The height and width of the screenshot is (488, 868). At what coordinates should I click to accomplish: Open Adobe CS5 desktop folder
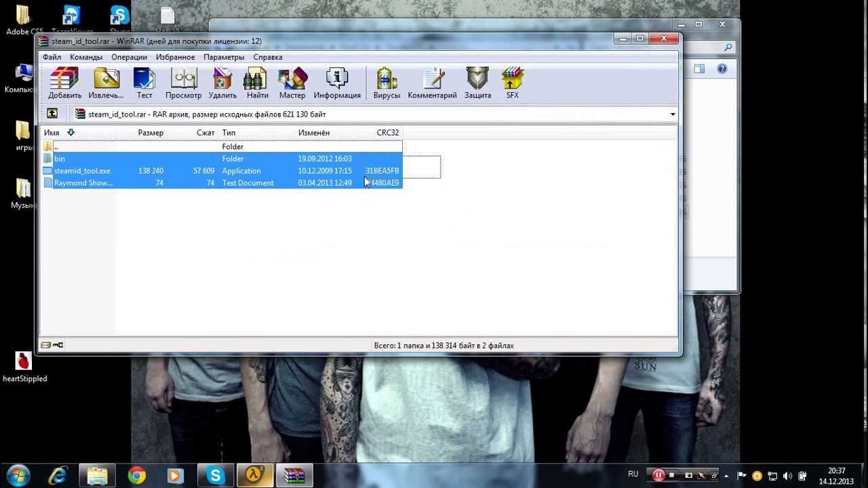(24, 19)
